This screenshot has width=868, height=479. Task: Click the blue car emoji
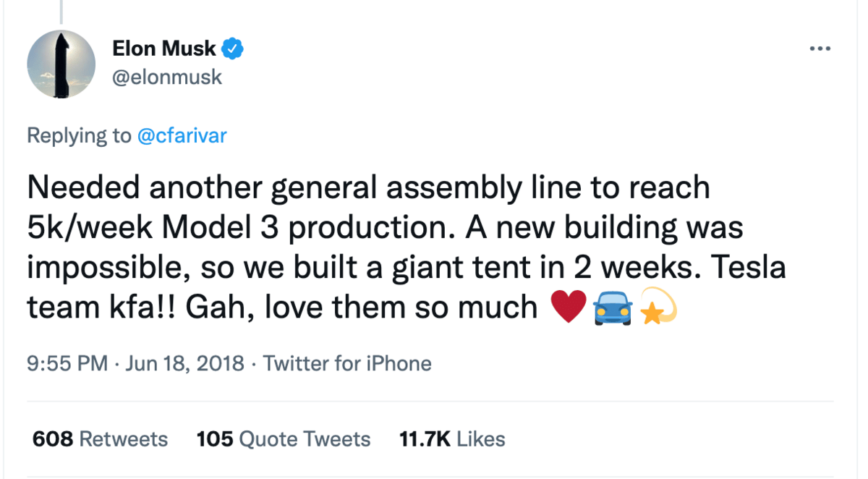click(613, 310)
